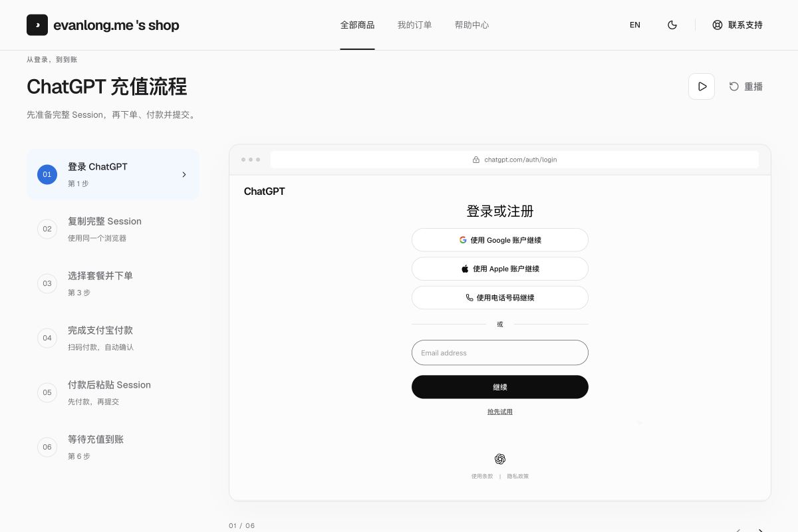The image size is (798, 532).
Task: Click 重播 replay button
Action: 746,86
